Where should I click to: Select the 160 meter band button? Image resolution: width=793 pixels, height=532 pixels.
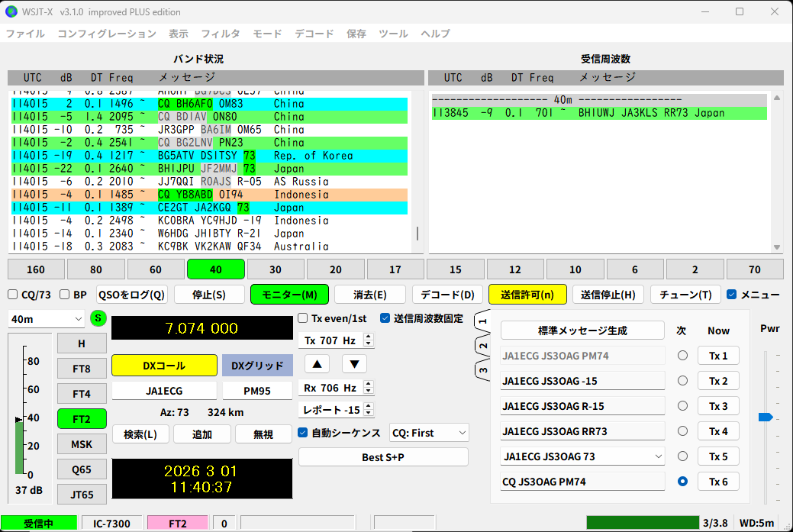[36, 269]
